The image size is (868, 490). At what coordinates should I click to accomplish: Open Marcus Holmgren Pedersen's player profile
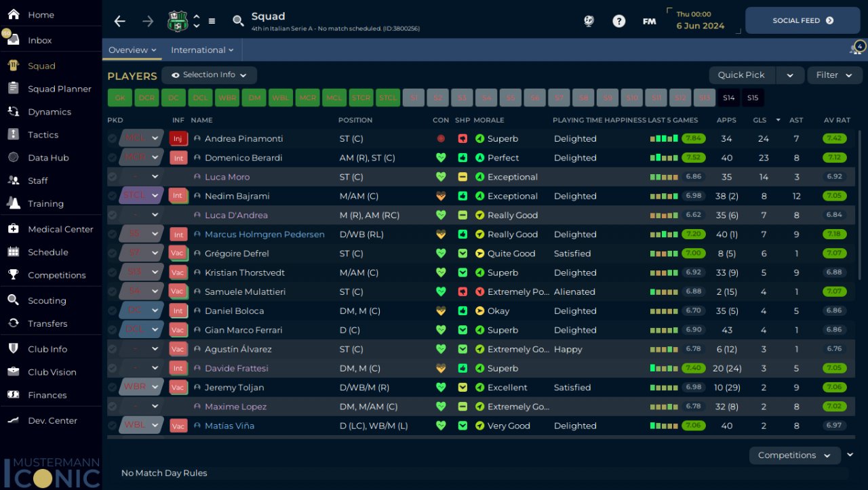264,234
